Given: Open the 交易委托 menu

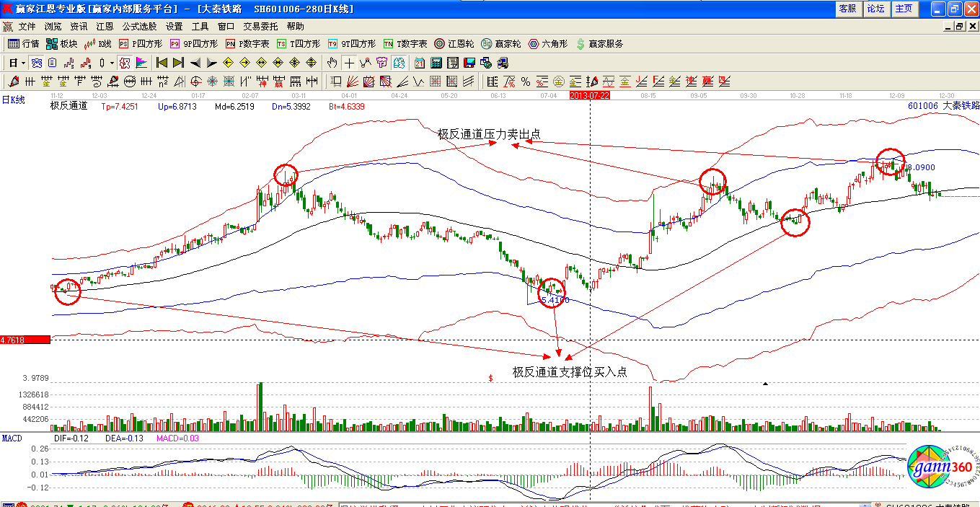Looking at the screenshot, I should click(260, 26).
